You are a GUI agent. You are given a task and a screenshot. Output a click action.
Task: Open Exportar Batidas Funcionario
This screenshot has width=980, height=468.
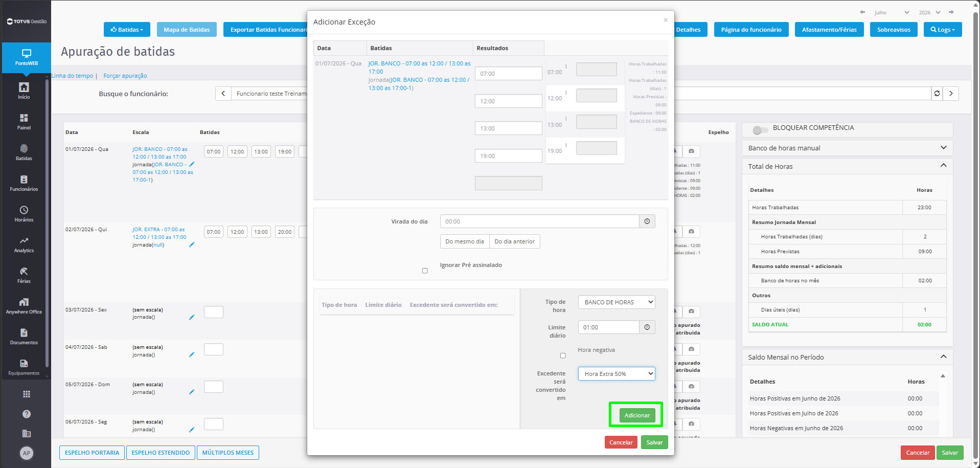coord(266,30)
